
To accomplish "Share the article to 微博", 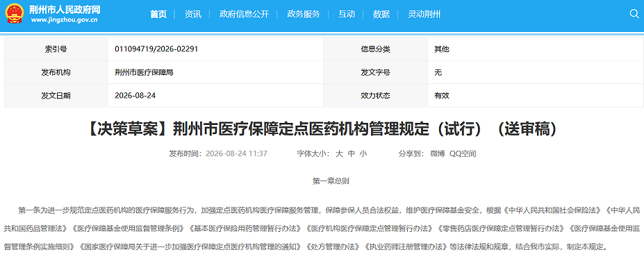I will (438, 154).
